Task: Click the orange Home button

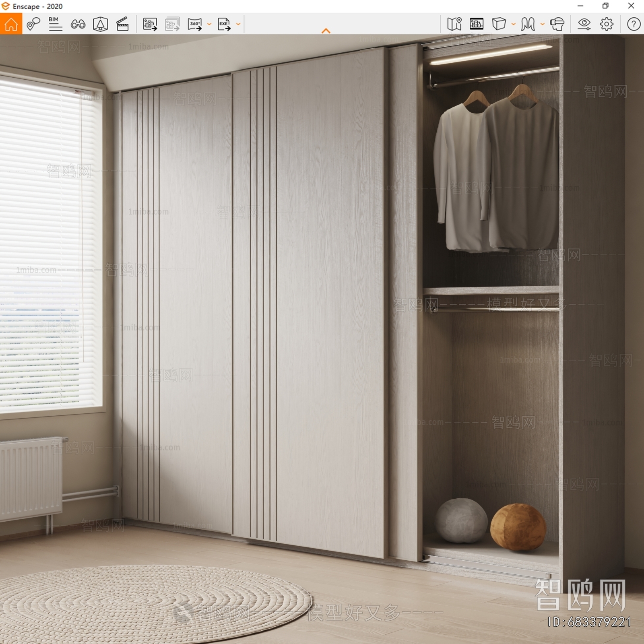Action: tap(11, 24)
